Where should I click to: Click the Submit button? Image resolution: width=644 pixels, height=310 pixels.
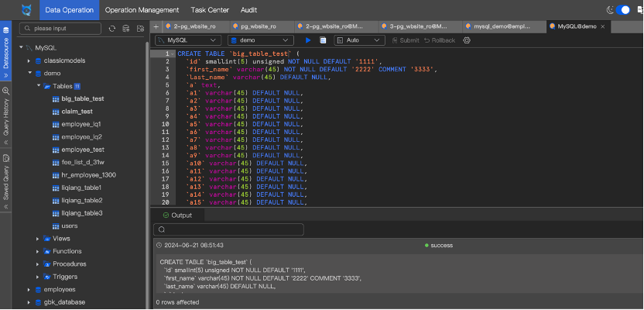pos(405,40)
